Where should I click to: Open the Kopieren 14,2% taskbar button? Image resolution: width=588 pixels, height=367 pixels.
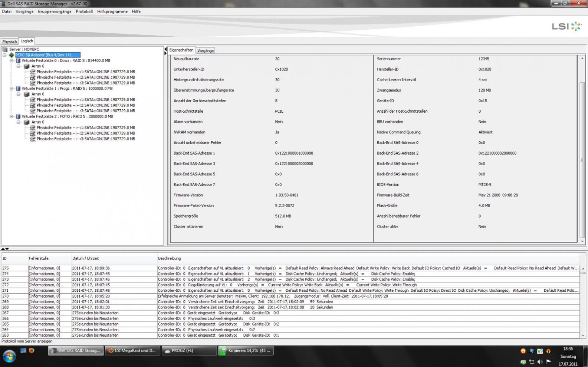[x=246, y=350]
